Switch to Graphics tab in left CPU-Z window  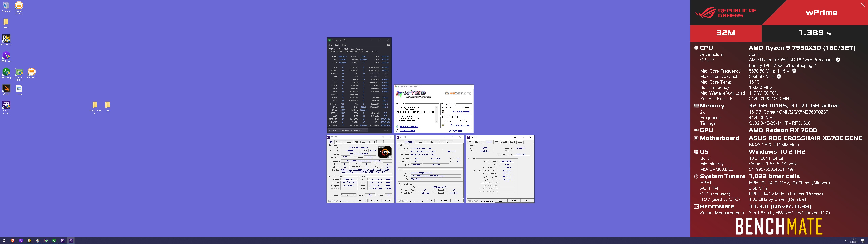tap(365, 142)
